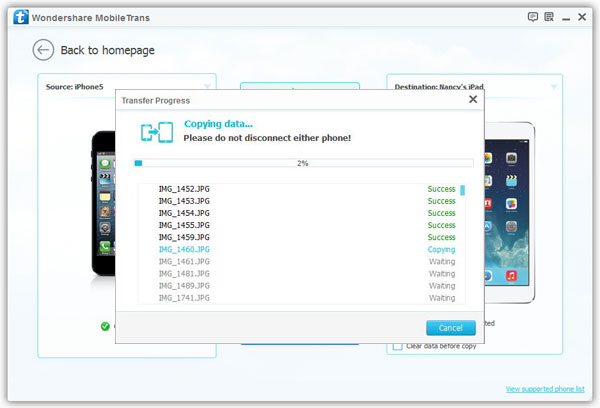Click the back arrow circle icon
This screenshot has height=408, width=600.
pyautogui.click(x=43, y=50)
